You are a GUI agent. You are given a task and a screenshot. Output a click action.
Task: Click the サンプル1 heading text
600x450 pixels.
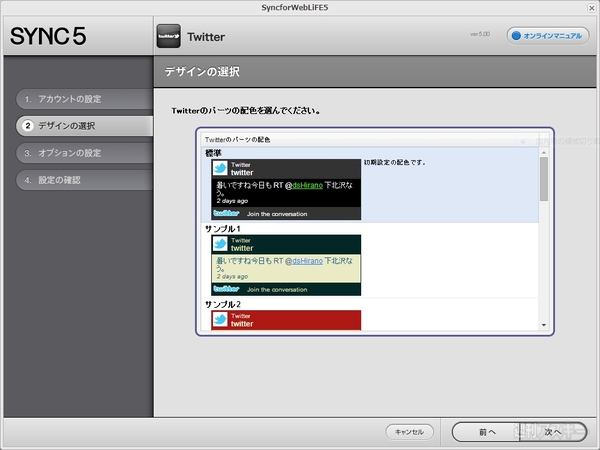coord(223,229)
